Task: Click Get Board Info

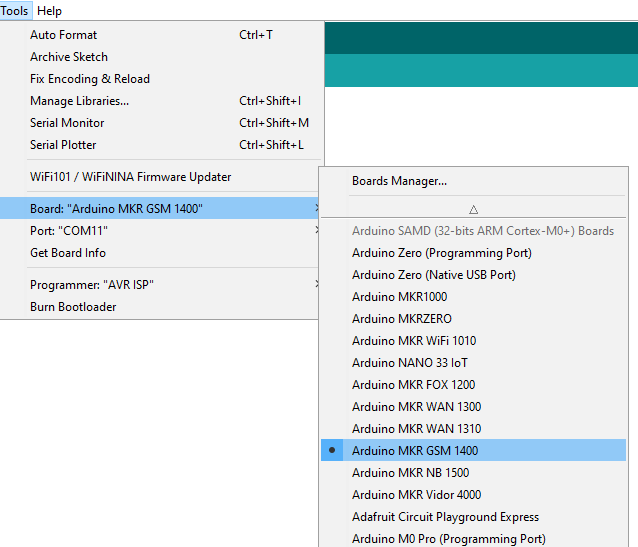Action: (x=68, y=253)
